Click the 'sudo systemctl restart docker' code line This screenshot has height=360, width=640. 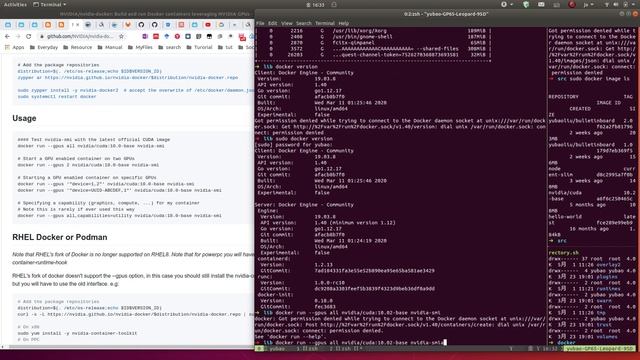(x=57, y=97)
